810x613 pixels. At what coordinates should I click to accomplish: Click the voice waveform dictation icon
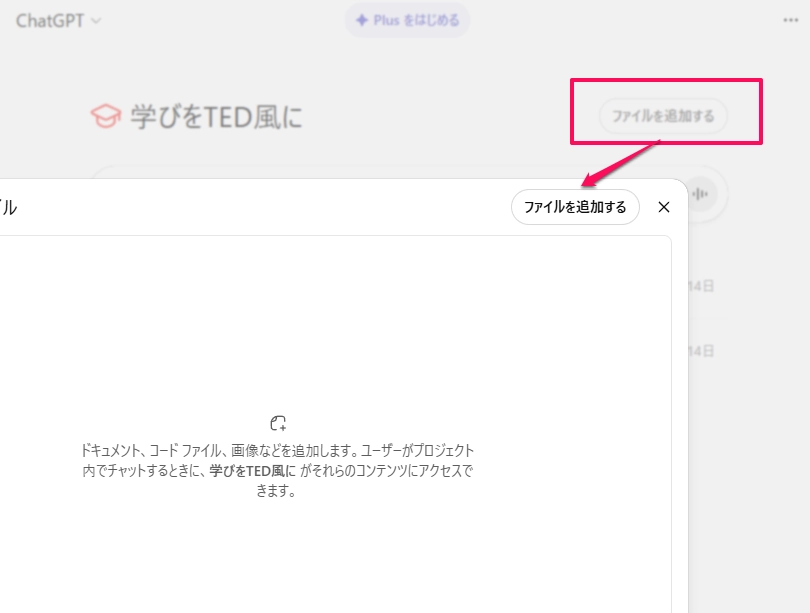(x=699, y=195)
